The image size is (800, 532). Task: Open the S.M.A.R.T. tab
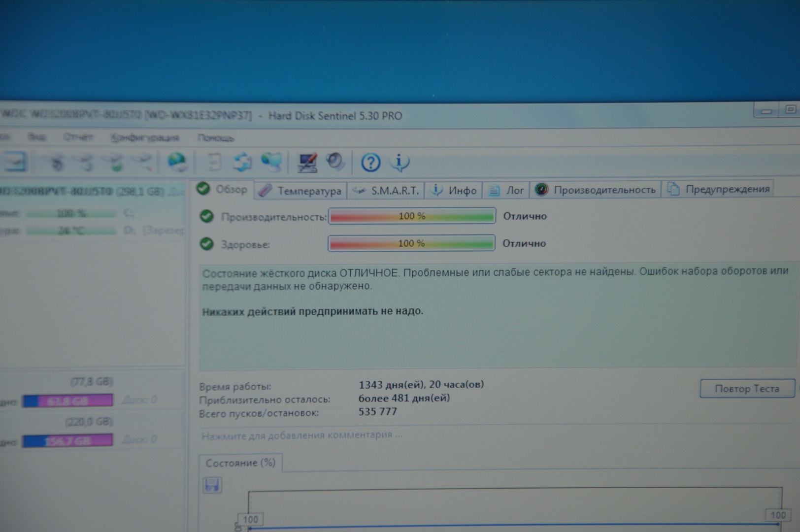tap(386, 191)
